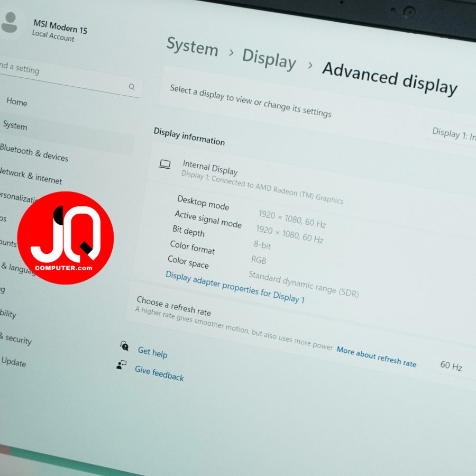Screen dimensions: 476x476
Task: Click the Color format label
Action: [193, 247]
